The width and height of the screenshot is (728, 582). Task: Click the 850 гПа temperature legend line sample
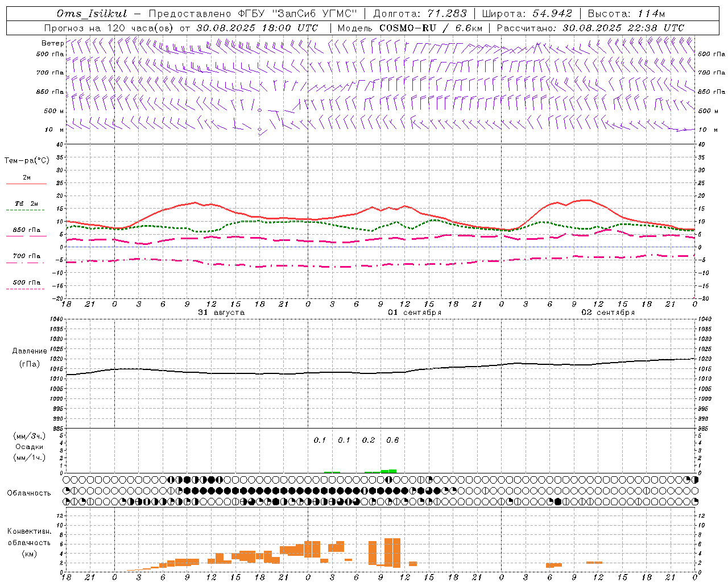tap(26, 236)
